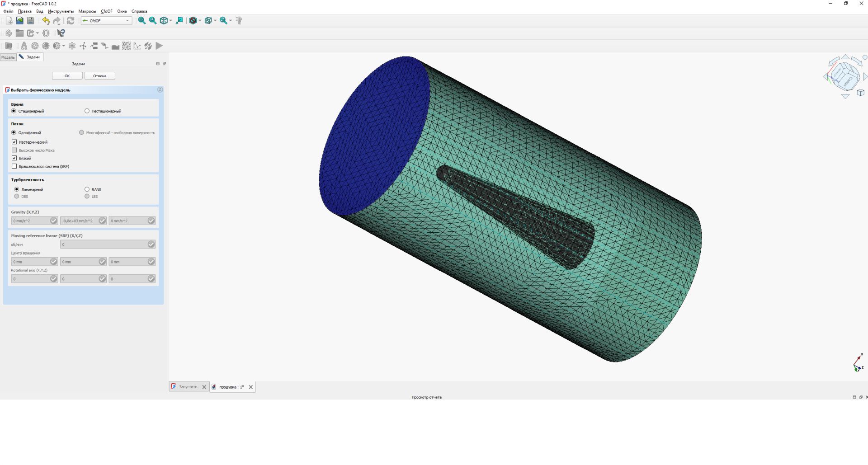Image resolution: width=868 pixels, height=465 pixels.
Task: Select the isometric view cube icon
Action: click(x=163, y=21)
